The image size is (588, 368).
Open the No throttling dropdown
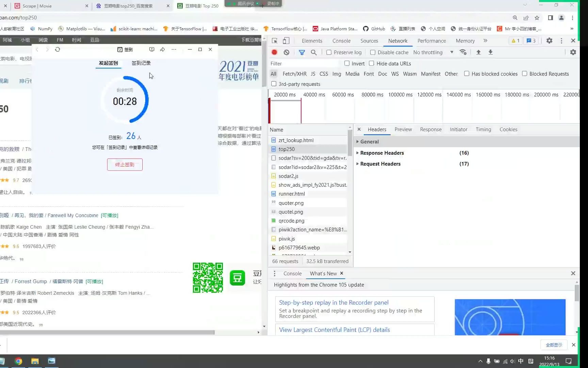coord(433,52)
